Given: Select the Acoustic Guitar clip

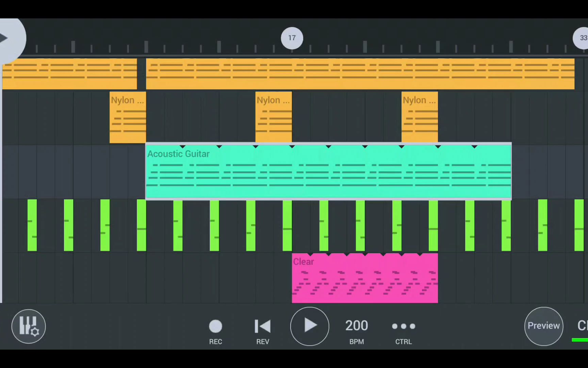Looking at the screenshot, I should click(328, 171).
